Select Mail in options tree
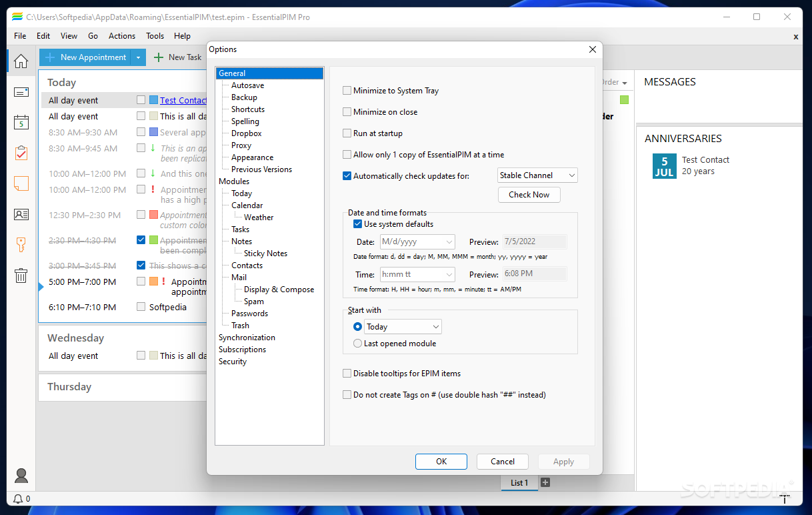Screen dimensions: 812x515 [239, 278]
